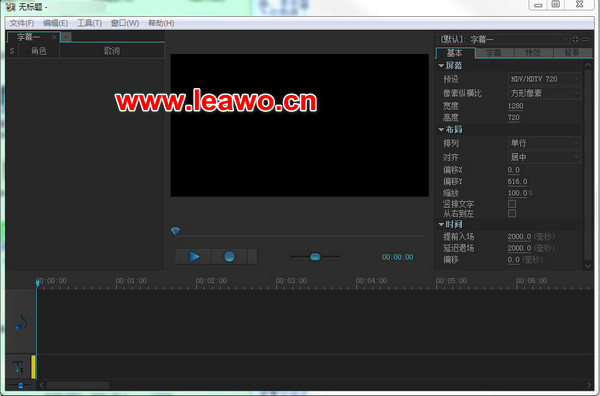Open the 预设 HDV/HDTV 720 dropdown
Image resolution: width=600 pixels, height=396 pixels.
tap(544, 79)
